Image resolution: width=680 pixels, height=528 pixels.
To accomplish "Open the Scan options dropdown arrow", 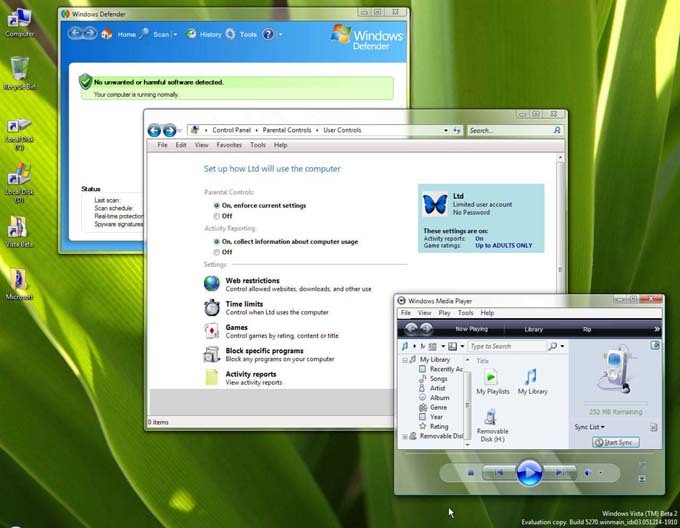I will (175, 35).
